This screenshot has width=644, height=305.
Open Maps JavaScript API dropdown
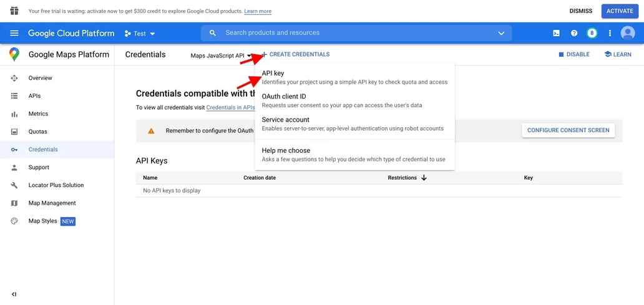[220, 56]
